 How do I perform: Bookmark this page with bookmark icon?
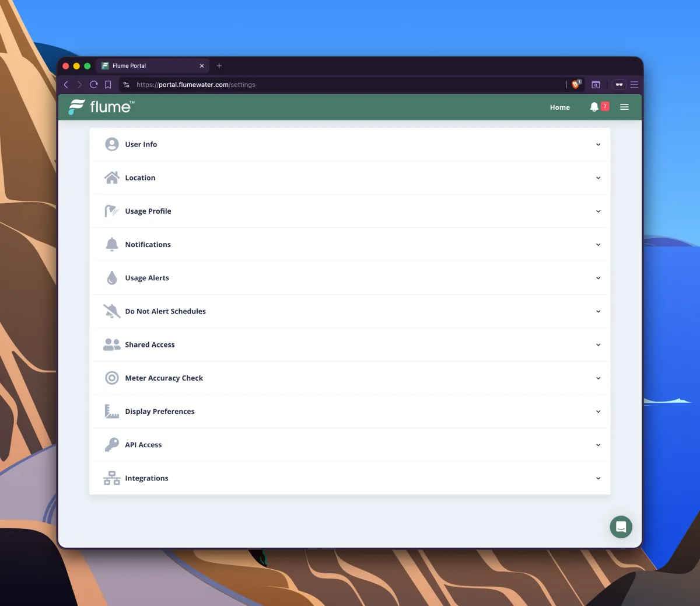[108, 85]
